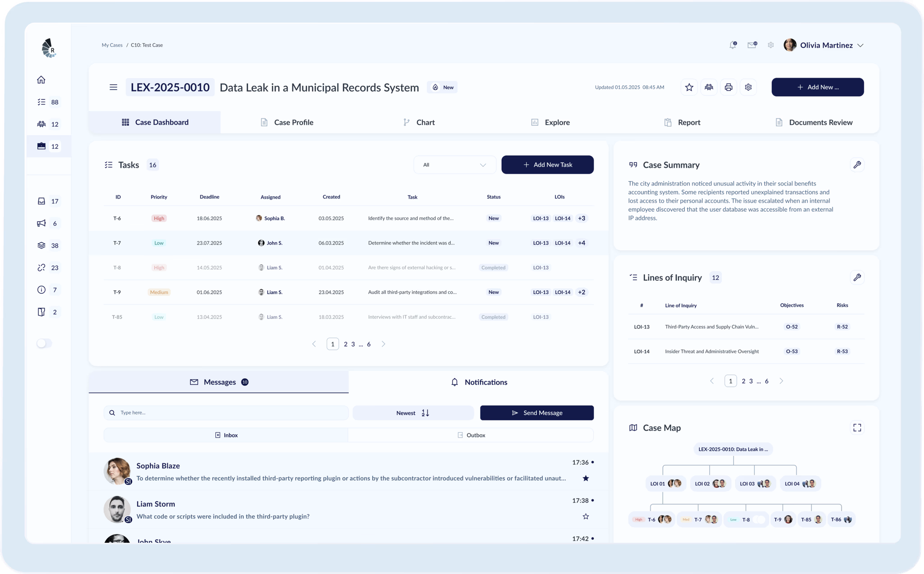Click the Send Message button
This screenshot has width=924, height=574.
(x=537, y=413)
